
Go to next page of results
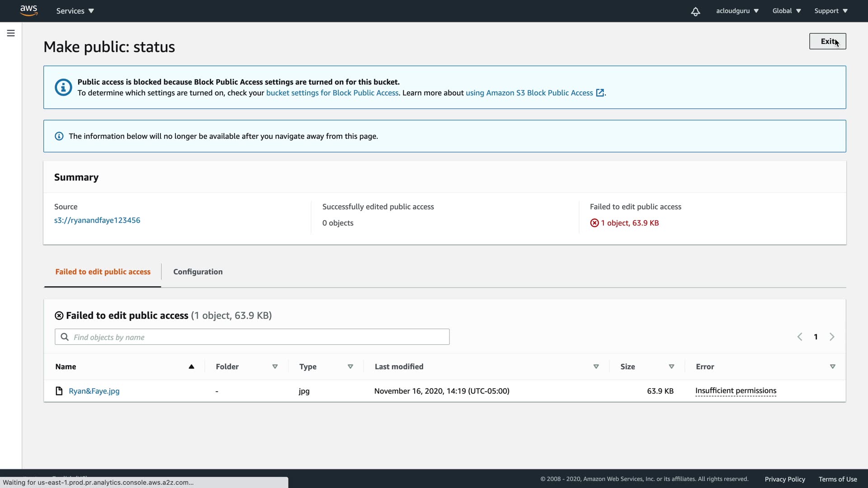pos(832,337)
